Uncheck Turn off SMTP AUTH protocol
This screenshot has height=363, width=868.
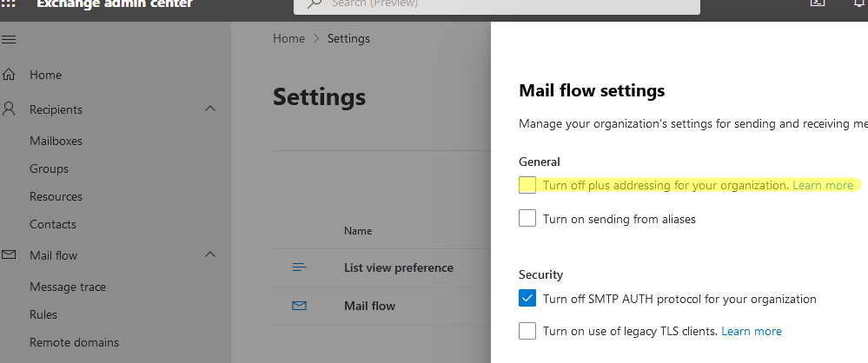click(x=527, y=298)
